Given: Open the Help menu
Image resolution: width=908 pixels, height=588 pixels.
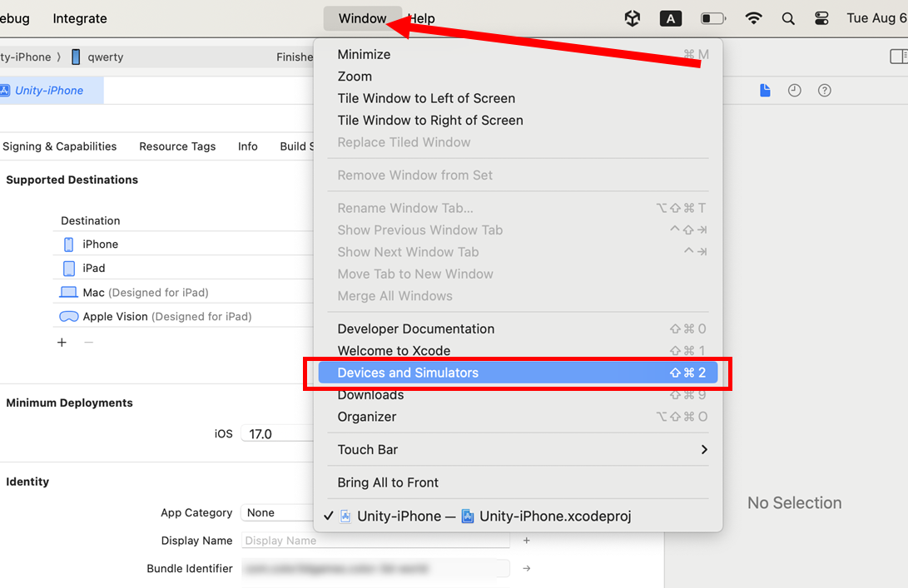Looking at the screenshot, I should pyautogui.click(x=422, y=18).
